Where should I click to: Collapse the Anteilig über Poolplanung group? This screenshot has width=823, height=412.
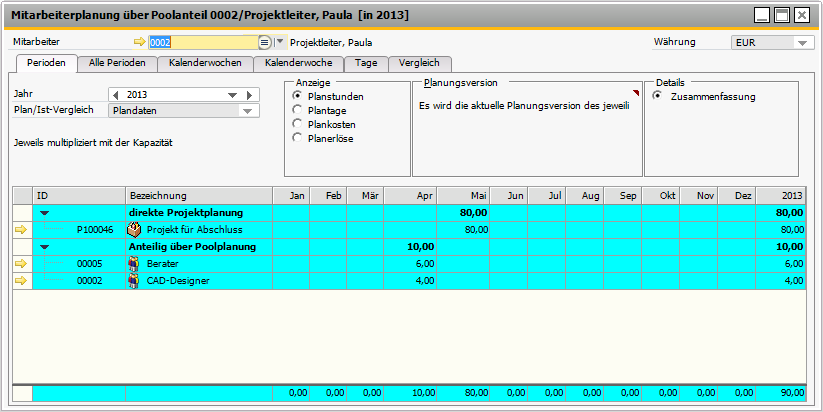click(x=45, y=247)
